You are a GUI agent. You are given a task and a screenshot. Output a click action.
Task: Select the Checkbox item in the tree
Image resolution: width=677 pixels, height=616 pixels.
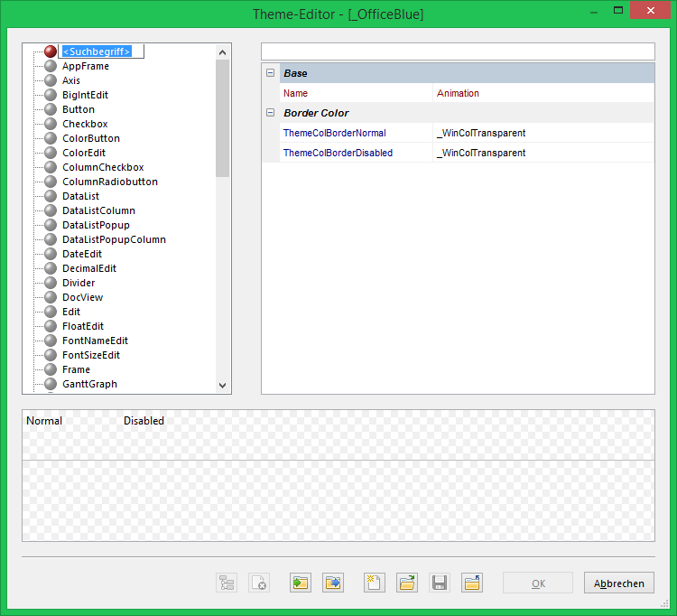(85, 124)
